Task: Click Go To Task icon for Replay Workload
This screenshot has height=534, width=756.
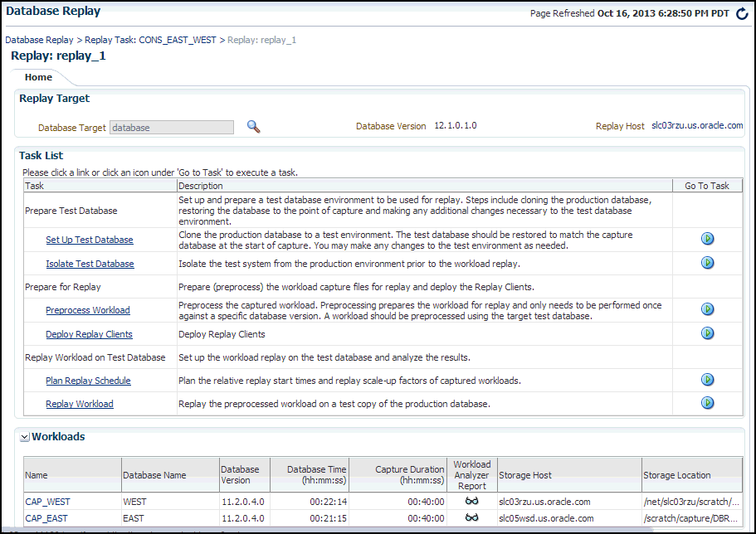Action: click(x=707, y=403)
